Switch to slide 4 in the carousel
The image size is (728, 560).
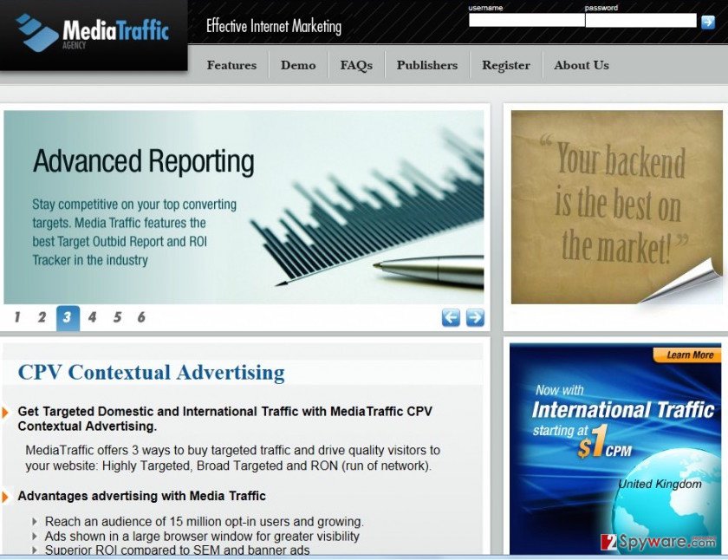click(93, 317)
